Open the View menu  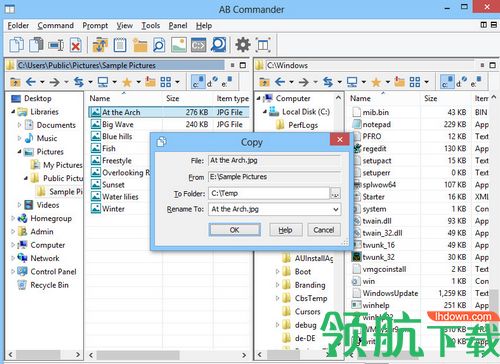coord(124,25)
